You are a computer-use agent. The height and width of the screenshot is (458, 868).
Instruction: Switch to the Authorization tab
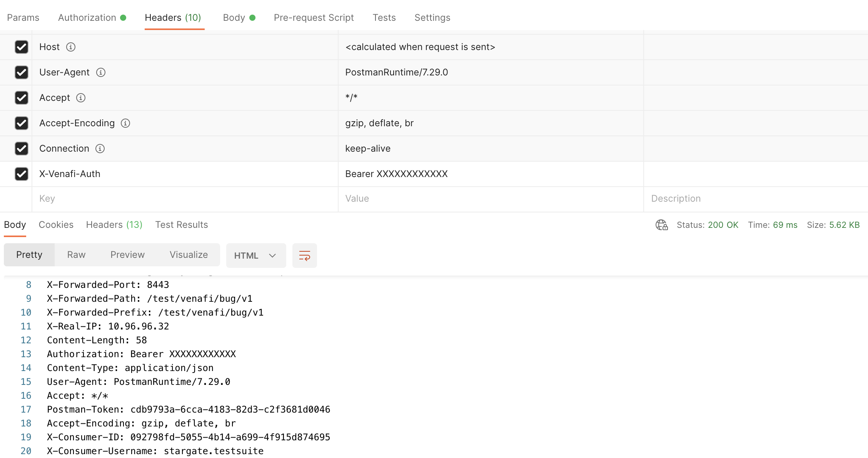88,17
